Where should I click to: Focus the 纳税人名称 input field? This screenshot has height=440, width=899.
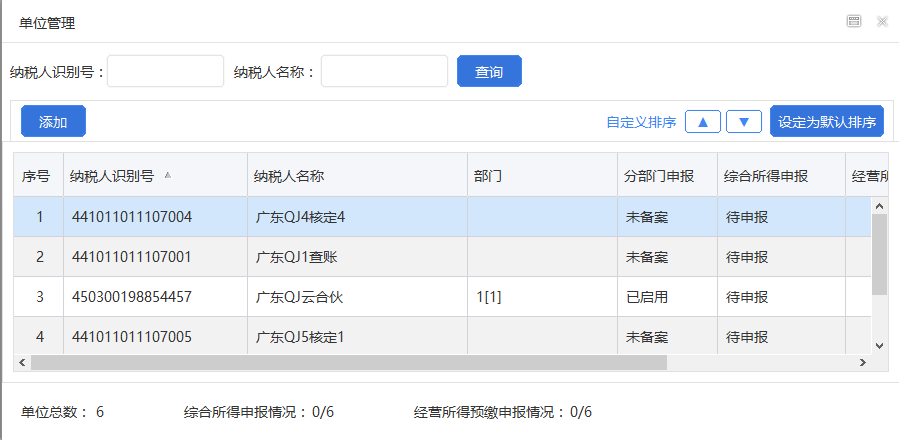tap(384, 72)
